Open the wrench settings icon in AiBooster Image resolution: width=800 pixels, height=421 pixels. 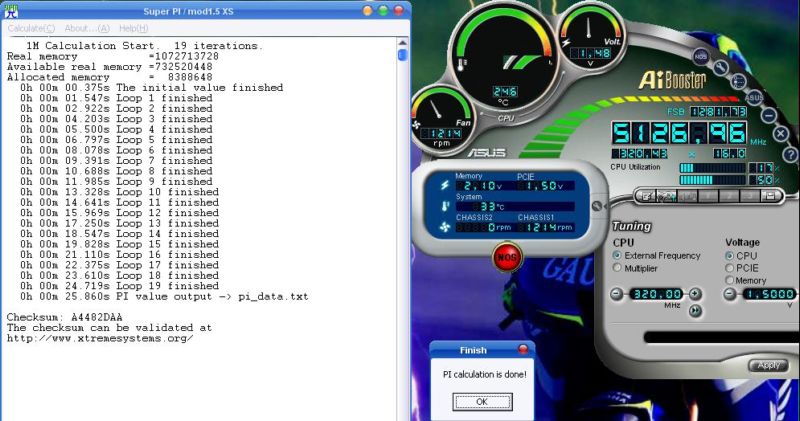pos(720,67)
